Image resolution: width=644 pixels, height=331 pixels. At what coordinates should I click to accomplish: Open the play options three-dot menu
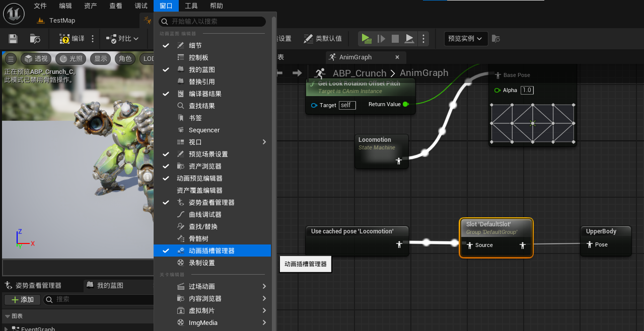(x=423, y=39)
